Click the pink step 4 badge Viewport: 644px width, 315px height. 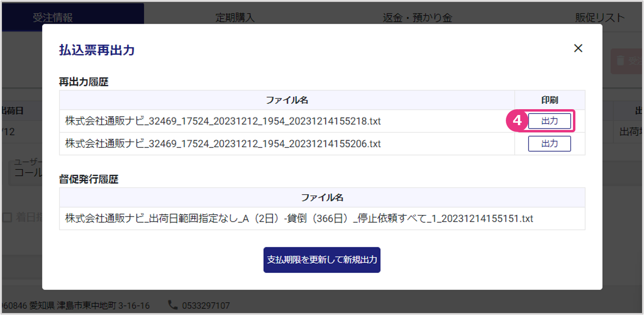[x=517, y=121]
